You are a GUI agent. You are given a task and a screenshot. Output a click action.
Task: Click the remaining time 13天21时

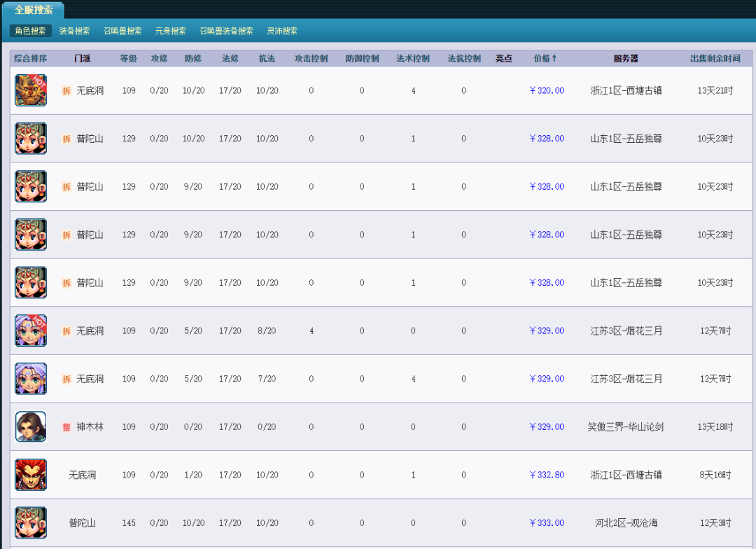point(715,90)
